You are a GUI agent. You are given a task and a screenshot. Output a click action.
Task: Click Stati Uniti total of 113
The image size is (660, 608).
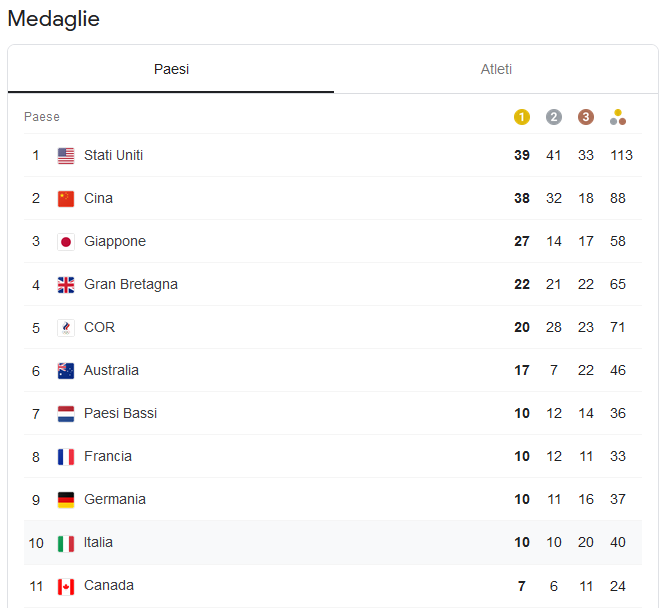[621, 155]
